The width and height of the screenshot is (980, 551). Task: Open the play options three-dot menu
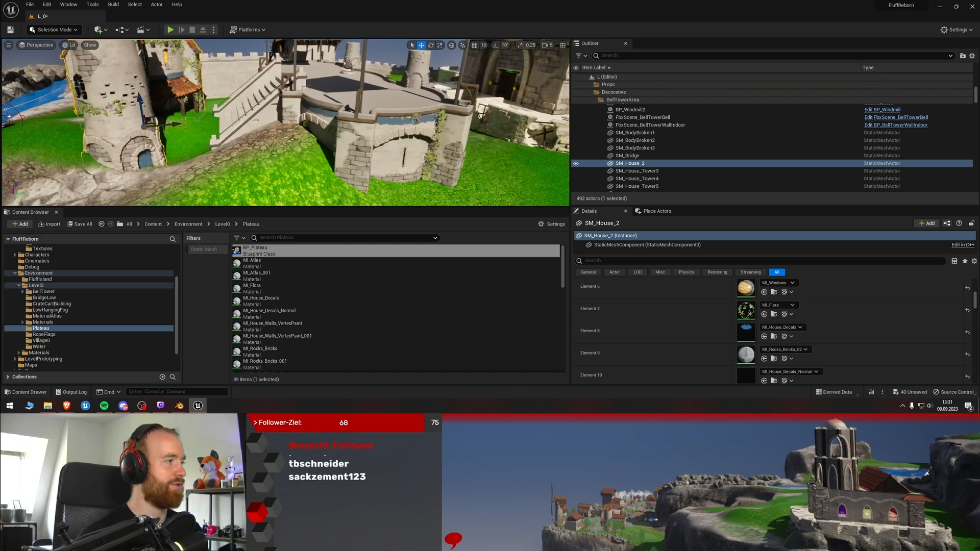pos(214,30)
